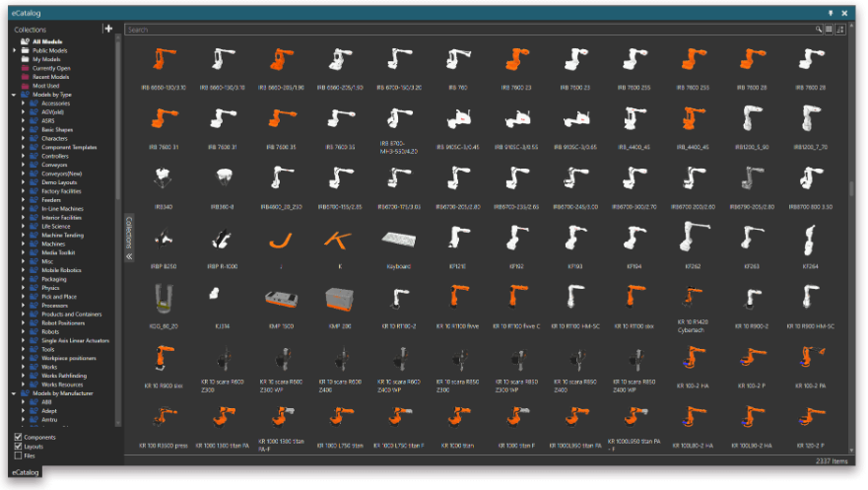
Task: Select the KF264 robot thumbnail
Action: pos(810,238)
